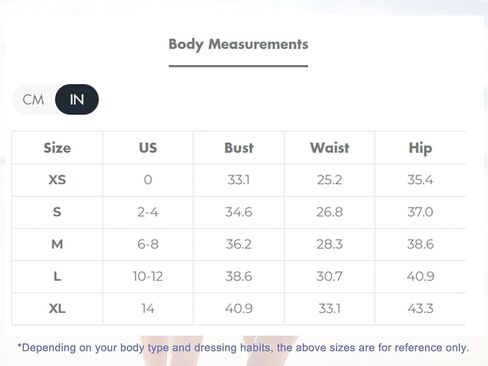Select the Size column header

click(57, 148)
